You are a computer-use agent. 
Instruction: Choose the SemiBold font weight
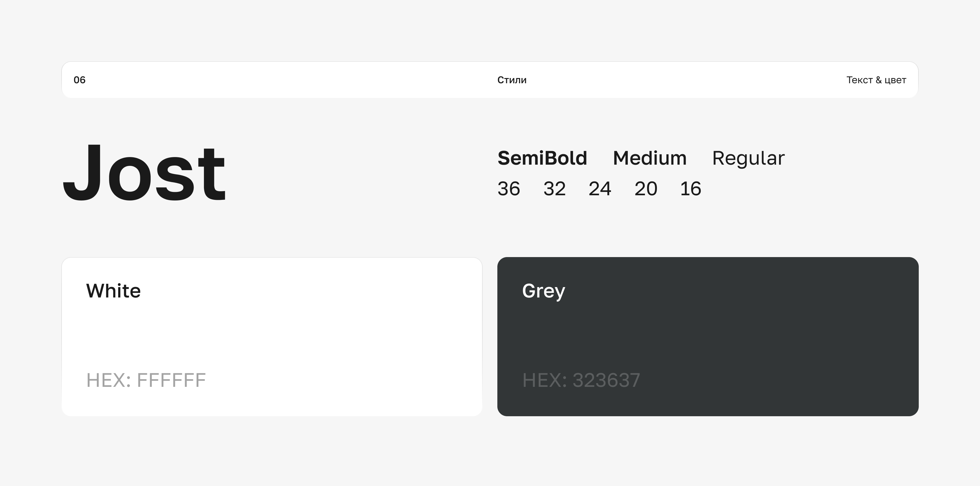(542, 158)
